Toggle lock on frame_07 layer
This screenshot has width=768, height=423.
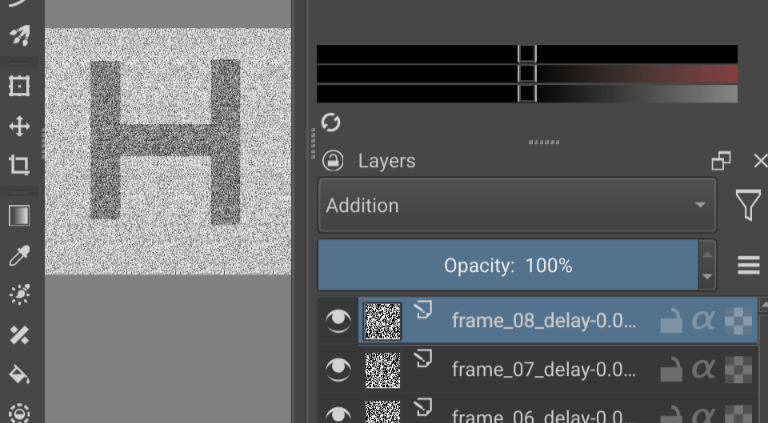[x=671, y=370]
